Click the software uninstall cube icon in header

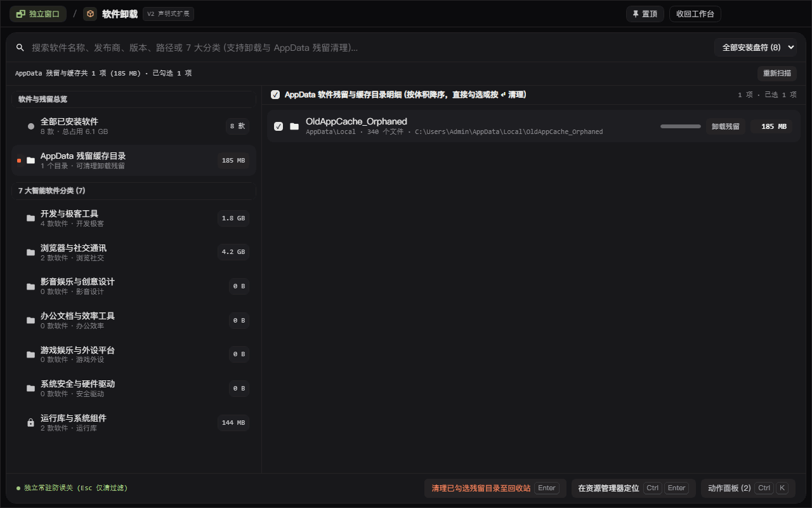click(90, 14)
